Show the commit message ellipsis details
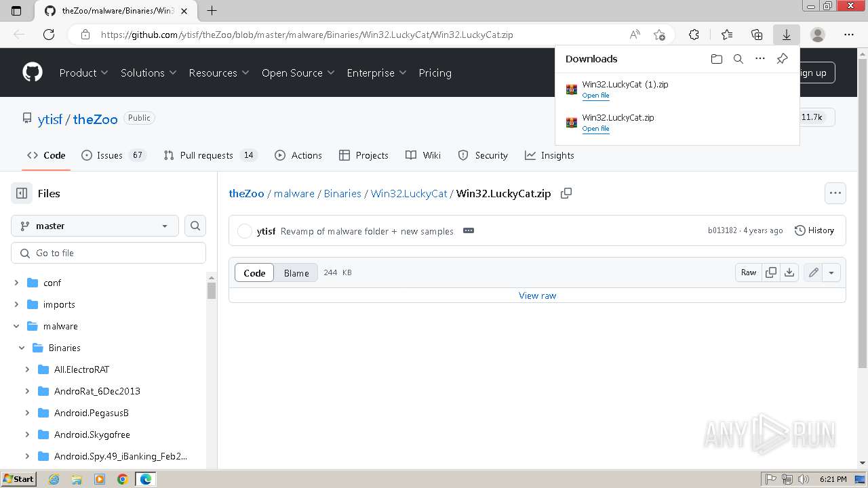The width and height of the screenshot is (868, 488). (469, 230)
